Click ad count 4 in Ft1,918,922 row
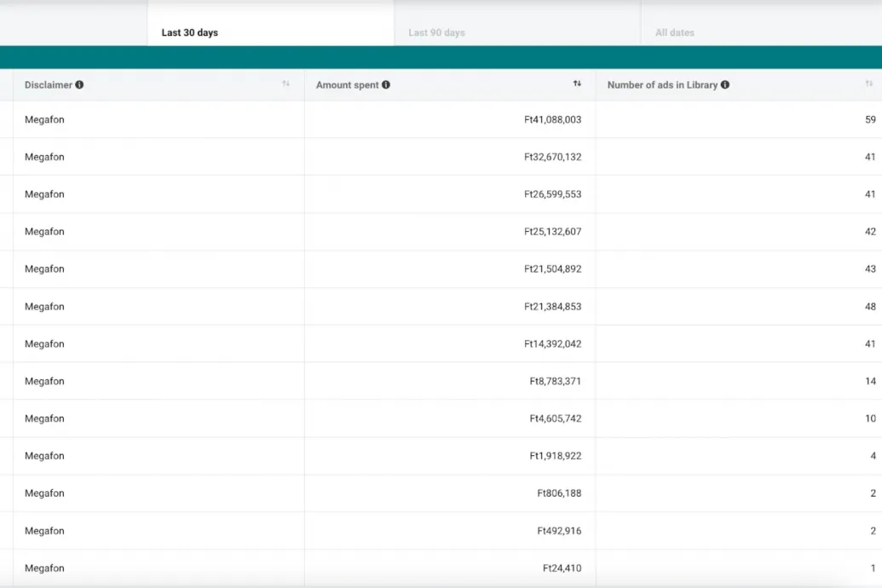Viewport: 882px width, 588px height. 873,456
